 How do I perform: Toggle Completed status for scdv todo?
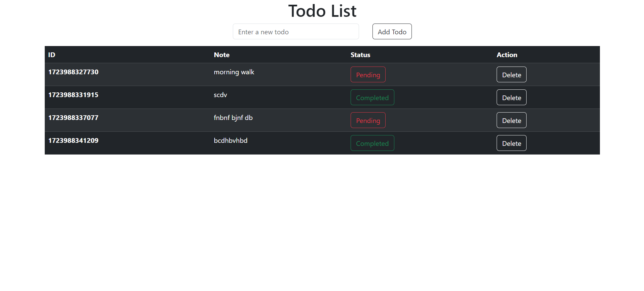pyautogui.click(x=372, y=97)
